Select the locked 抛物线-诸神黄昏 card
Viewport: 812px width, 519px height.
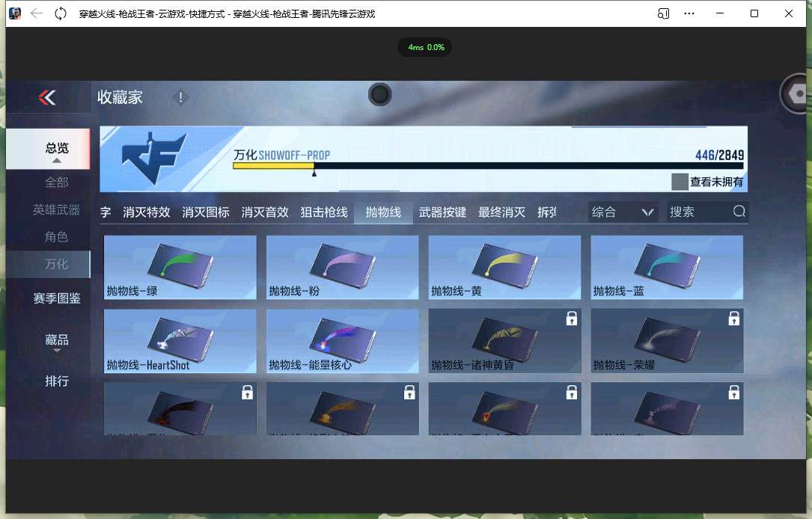[x=505, y=341]
